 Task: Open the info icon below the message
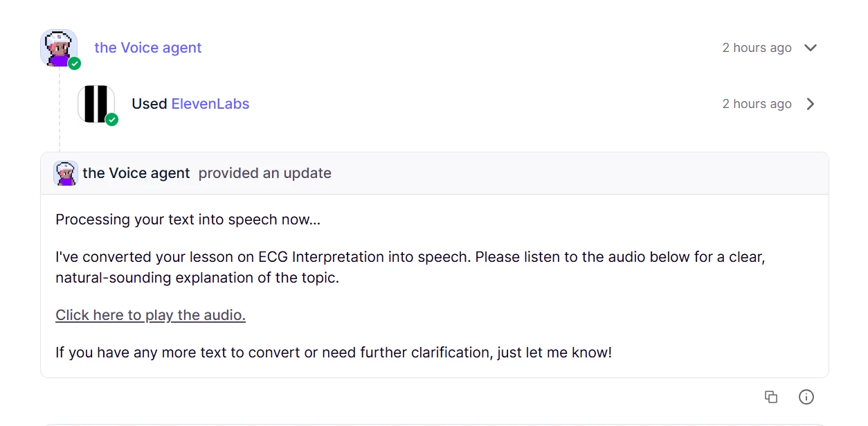tap(806, 397)
